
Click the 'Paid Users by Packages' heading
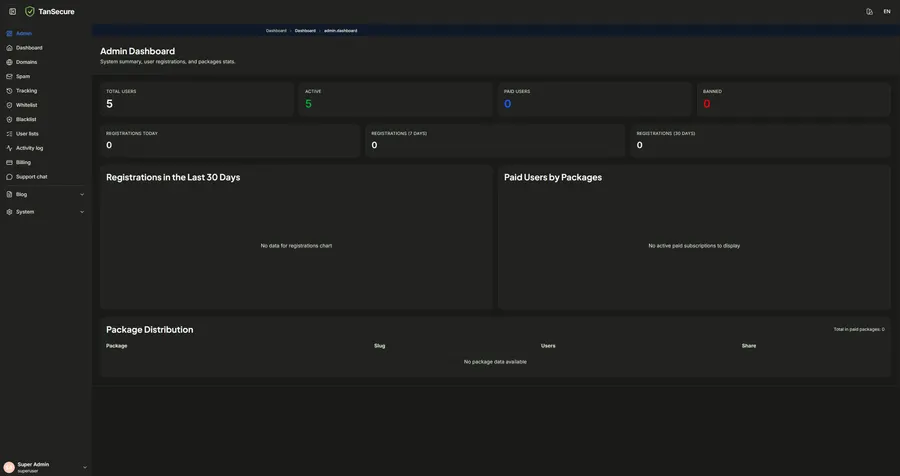tap(553, 177)
